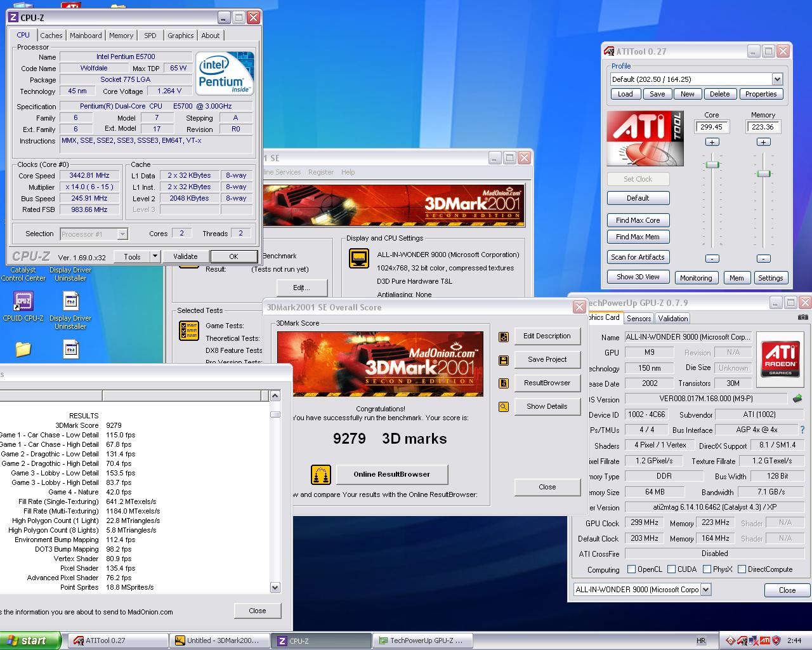Click ATITool Monitoring button
Image resolution: width=812 pixels, height=650 pixels.
(x=696, y=278)
